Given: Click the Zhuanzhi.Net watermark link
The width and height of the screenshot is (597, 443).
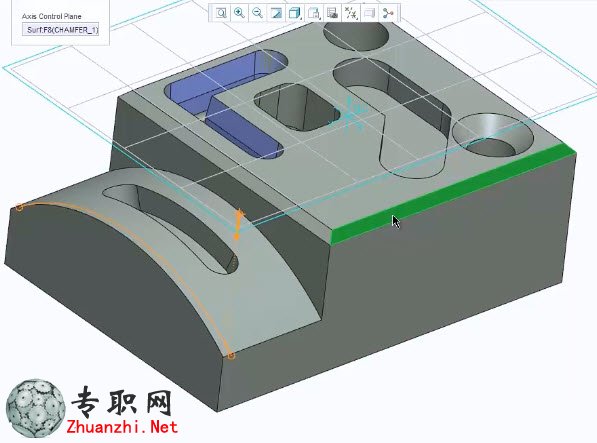Looking at the screenshot, I should [x=122, y=427].
